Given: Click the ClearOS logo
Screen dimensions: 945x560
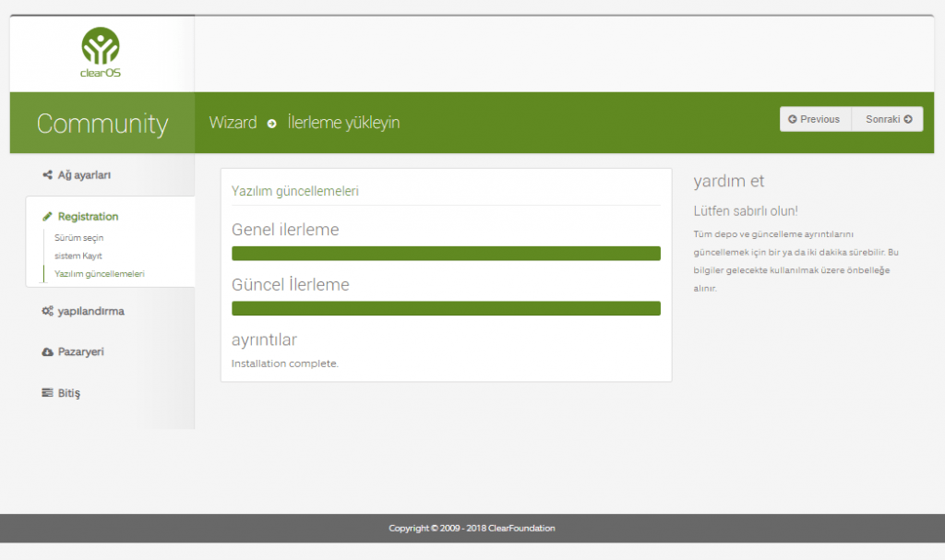Looking at the screenshot, I should pos(101,53).
